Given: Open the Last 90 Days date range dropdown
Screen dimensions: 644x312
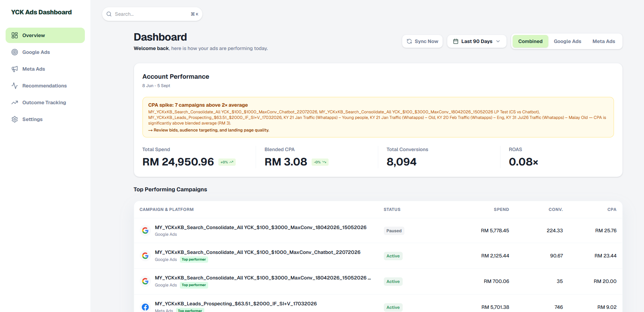Looking at the screenshot, I should (x=477, y=41).
